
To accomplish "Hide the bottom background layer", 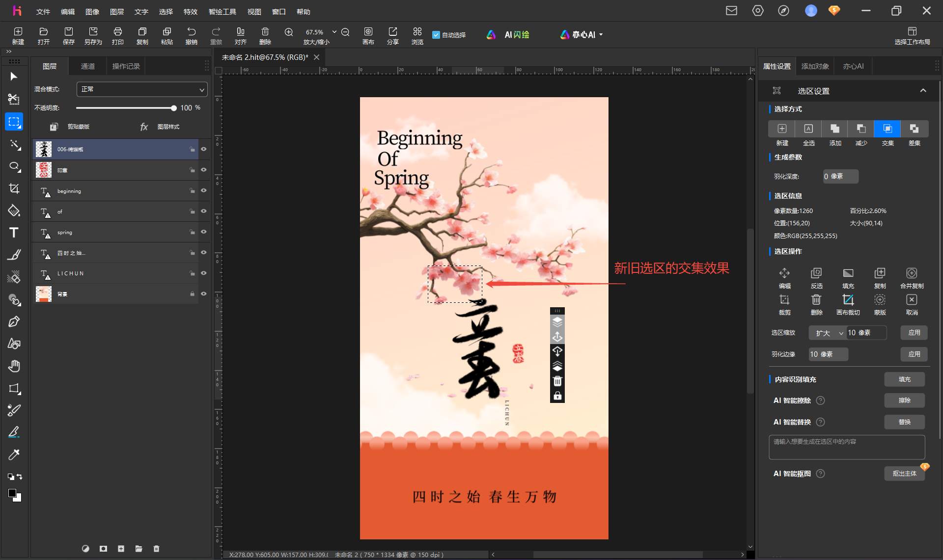I will (x=203, y=293).
